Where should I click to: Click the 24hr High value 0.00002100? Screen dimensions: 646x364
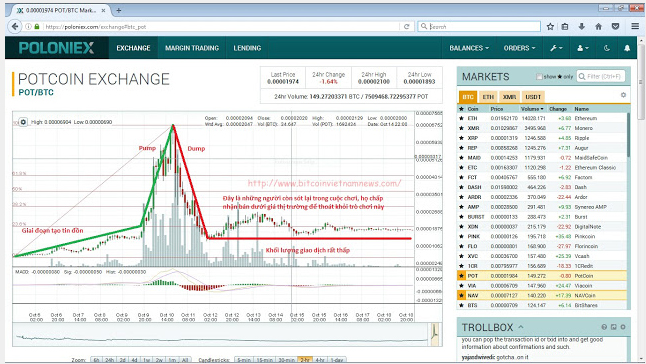coord(374,82)
